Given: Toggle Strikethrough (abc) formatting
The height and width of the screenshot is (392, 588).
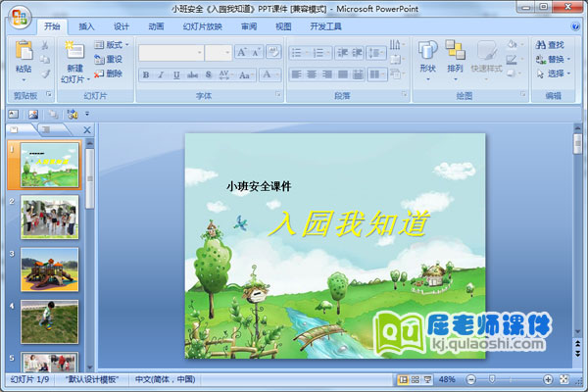Looking at the screenshot, I should click(x=192, y=75).
